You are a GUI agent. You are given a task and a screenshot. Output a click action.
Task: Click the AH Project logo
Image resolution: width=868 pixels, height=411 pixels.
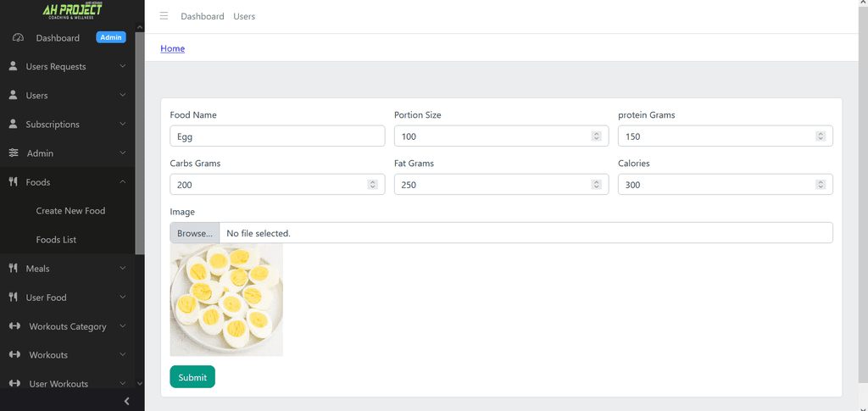(72, 10)
